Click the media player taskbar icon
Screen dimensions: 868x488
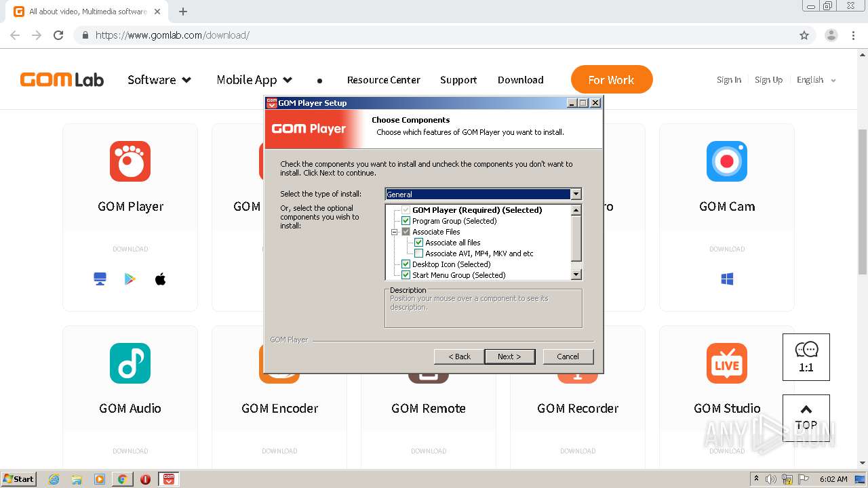pos(99,479)
